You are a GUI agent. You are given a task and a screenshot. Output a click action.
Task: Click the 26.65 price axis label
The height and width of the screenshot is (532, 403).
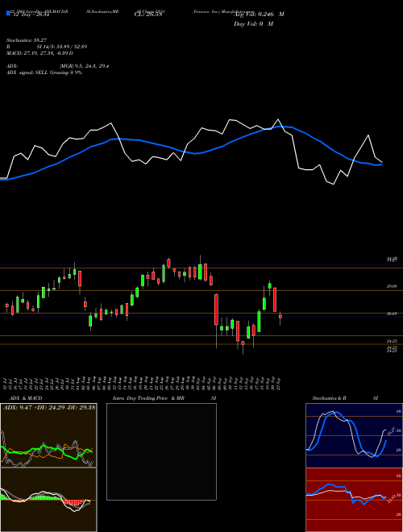click(x=392, y=314)
